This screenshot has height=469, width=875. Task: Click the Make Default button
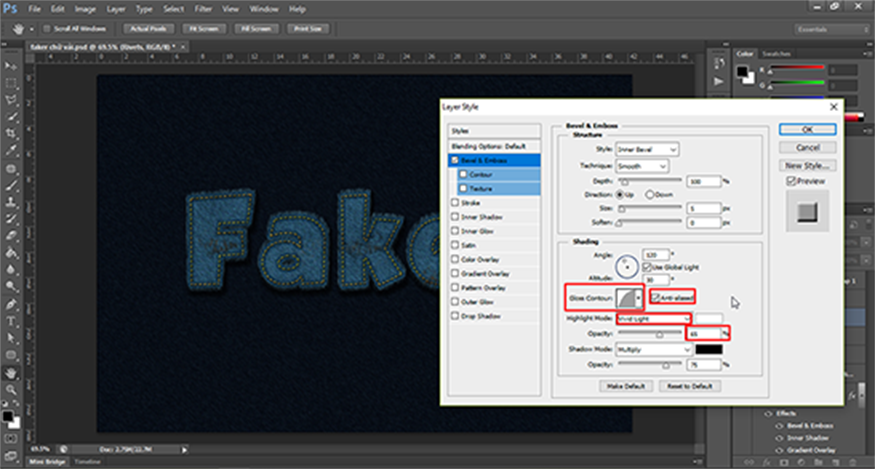click(x=624, y=385)
